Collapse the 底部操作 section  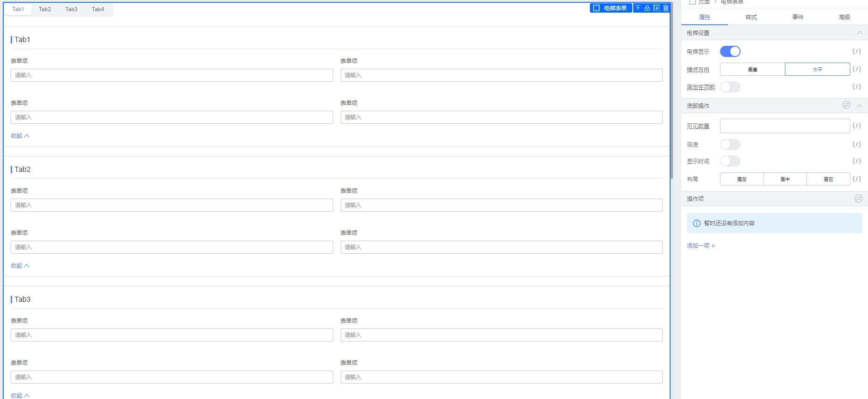coord(860,106)
